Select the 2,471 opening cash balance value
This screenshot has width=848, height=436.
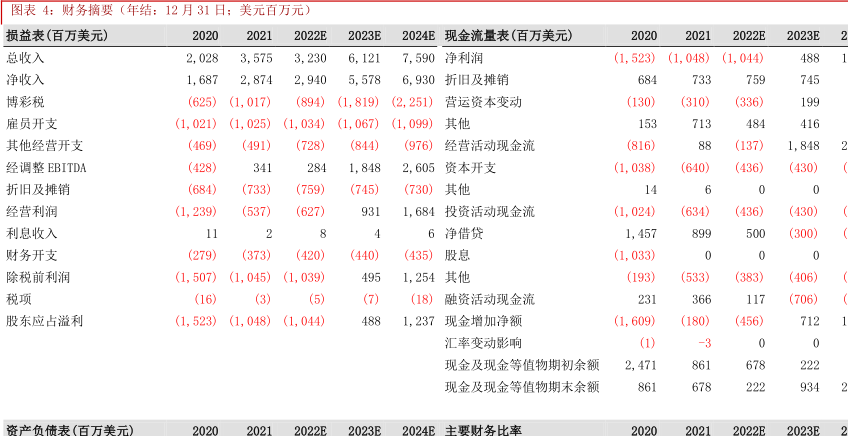(x=640, y=365)
